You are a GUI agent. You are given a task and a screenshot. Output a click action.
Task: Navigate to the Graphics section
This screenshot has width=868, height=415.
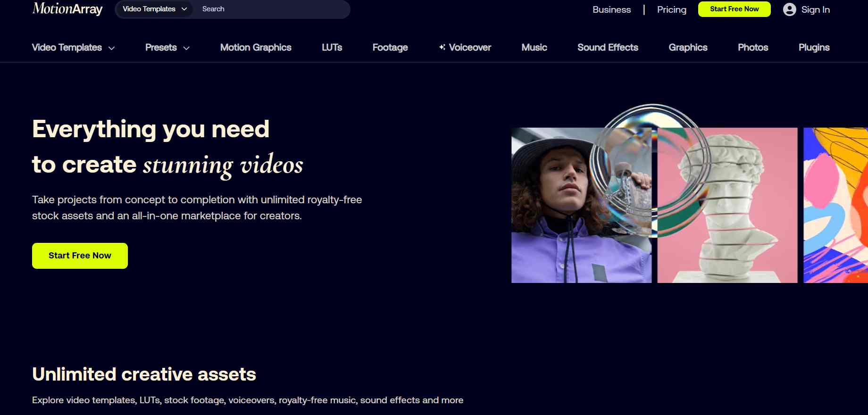688,47
